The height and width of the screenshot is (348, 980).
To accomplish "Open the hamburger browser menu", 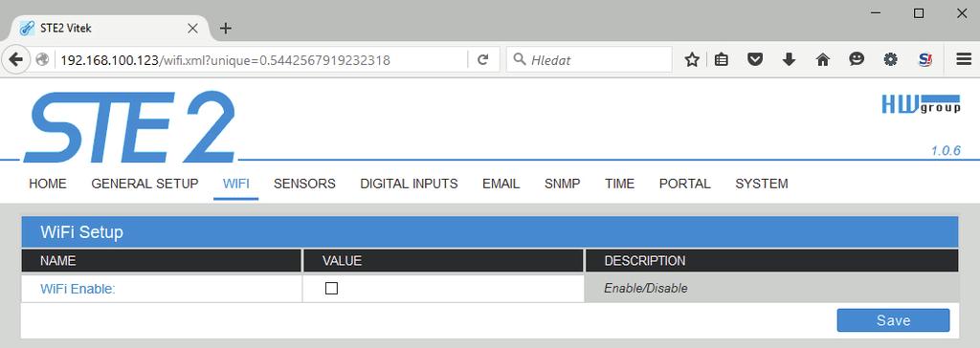I will pyautogui.click(x=964, y=60).
